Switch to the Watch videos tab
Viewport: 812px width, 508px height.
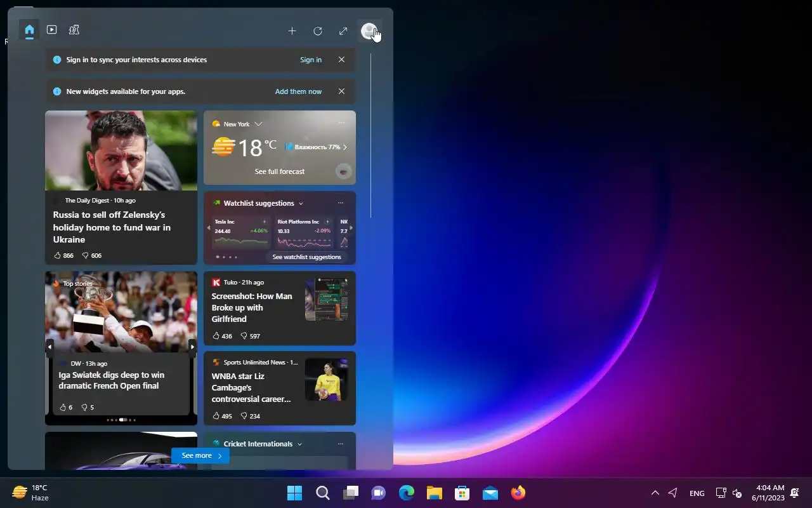pos(52,30)
